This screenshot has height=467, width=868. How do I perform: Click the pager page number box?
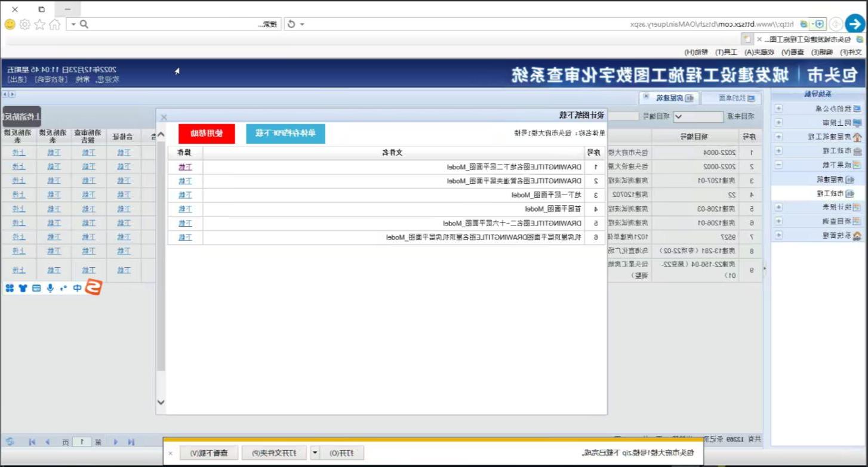[82, 442]
